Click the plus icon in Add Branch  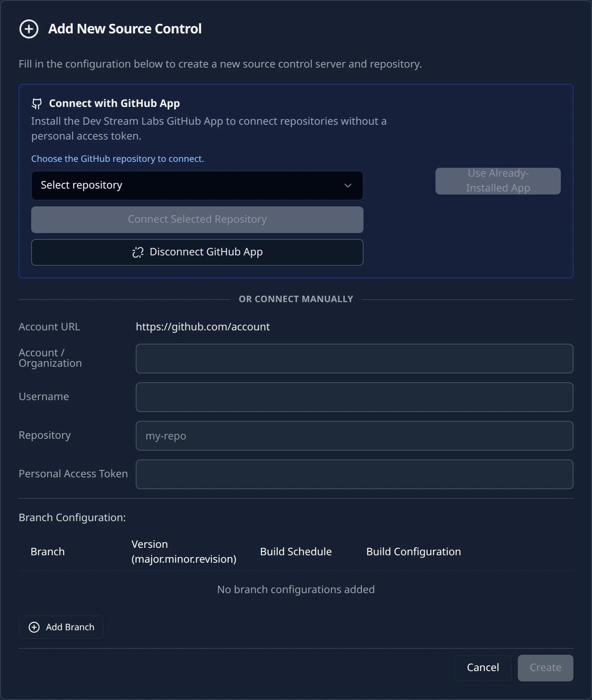click(x=34, y=627)
